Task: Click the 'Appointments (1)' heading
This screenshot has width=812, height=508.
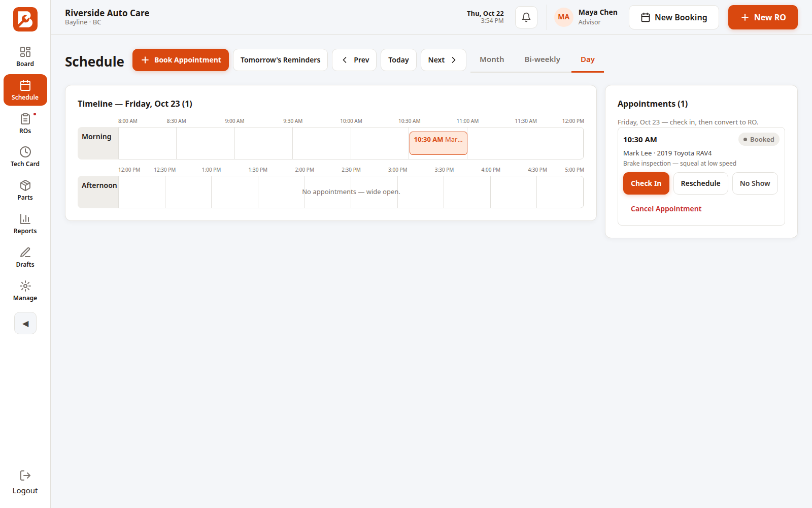Action: [653, 104]
